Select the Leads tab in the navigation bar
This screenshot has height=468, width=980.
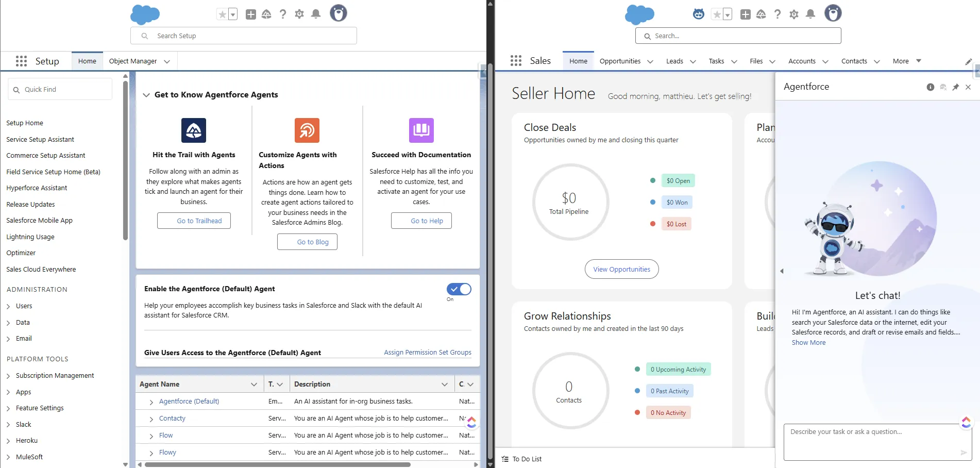click(674, 61)
